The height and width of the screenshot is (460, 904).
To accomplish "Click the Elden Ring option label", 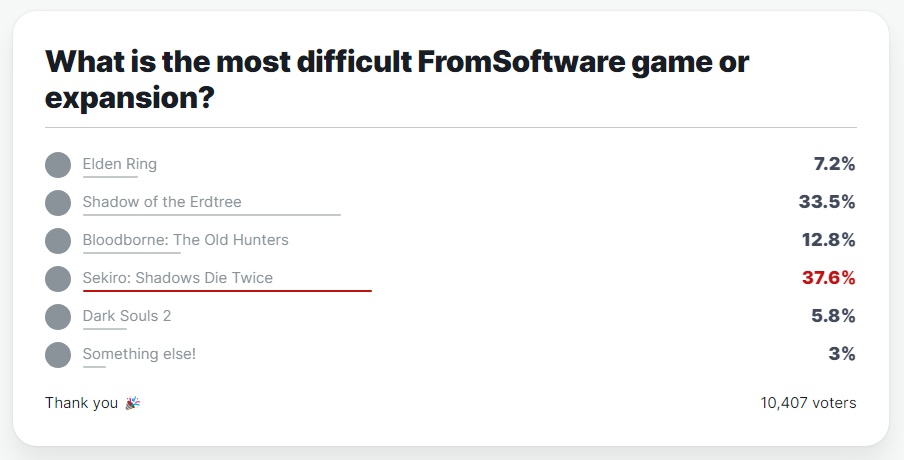I will [120, 164].
